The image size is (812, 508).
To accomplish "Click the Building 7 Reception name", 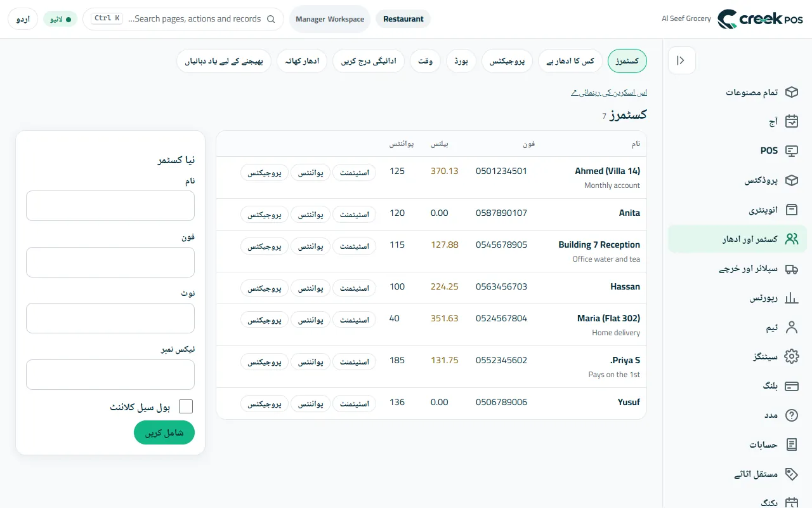I will 599,244.
